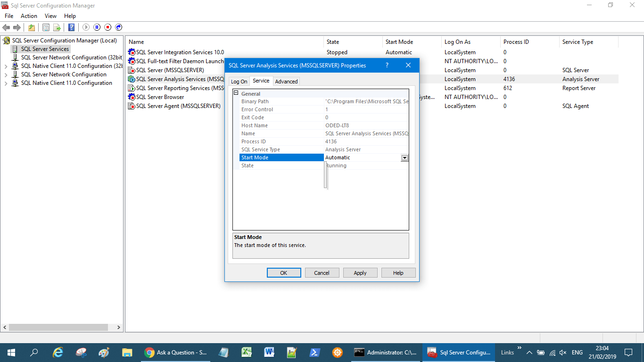Screen dimensions: 644x362
Task: Click the Restart Service toolbar icon
Action: (119, 27)
